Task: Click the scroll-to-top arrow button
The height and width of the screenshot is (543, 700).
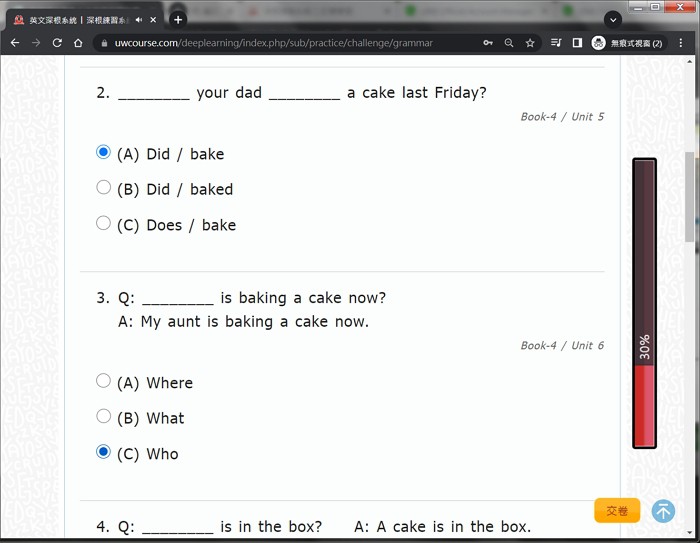Action: [x=663, y=511]
